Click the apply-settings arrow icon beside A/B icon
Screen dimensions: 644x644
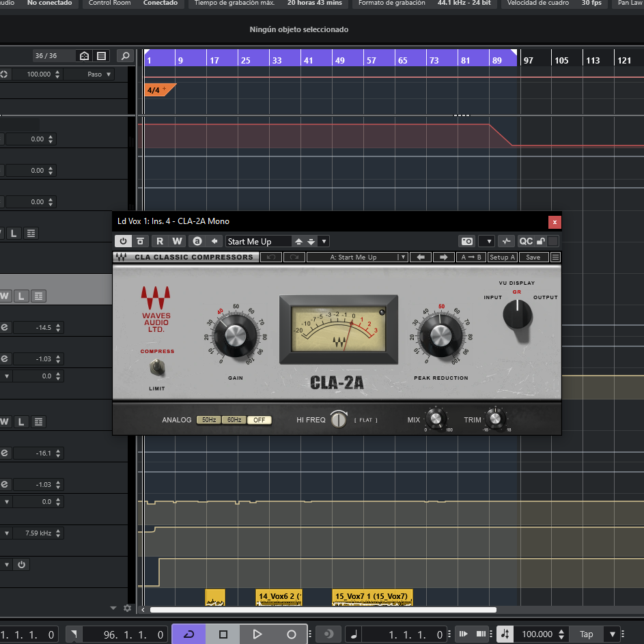[214, 241]
